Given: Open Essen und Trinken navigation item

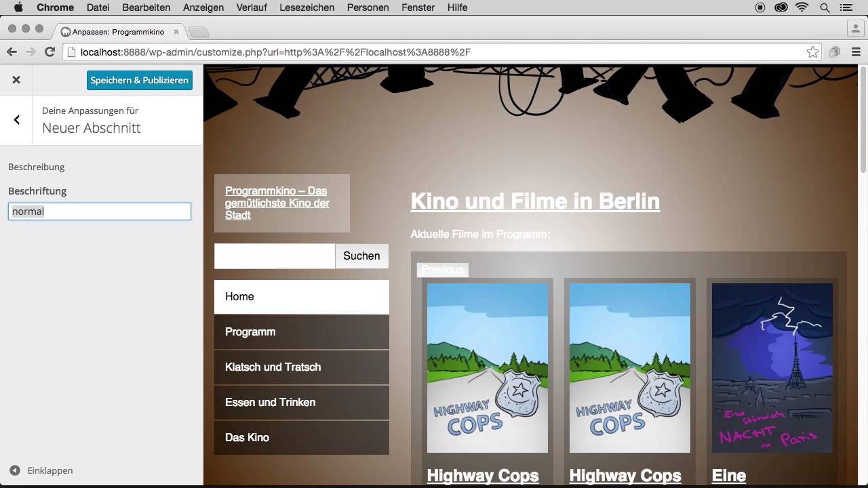Looking at the screenshot, I should click(x=302, y=403).
